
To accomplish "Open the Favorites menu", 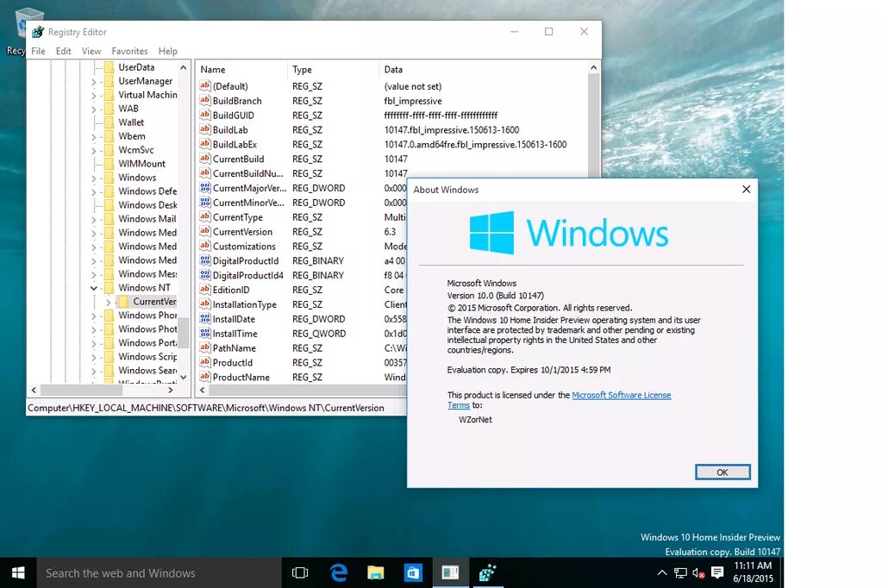I will coord(129,51).
